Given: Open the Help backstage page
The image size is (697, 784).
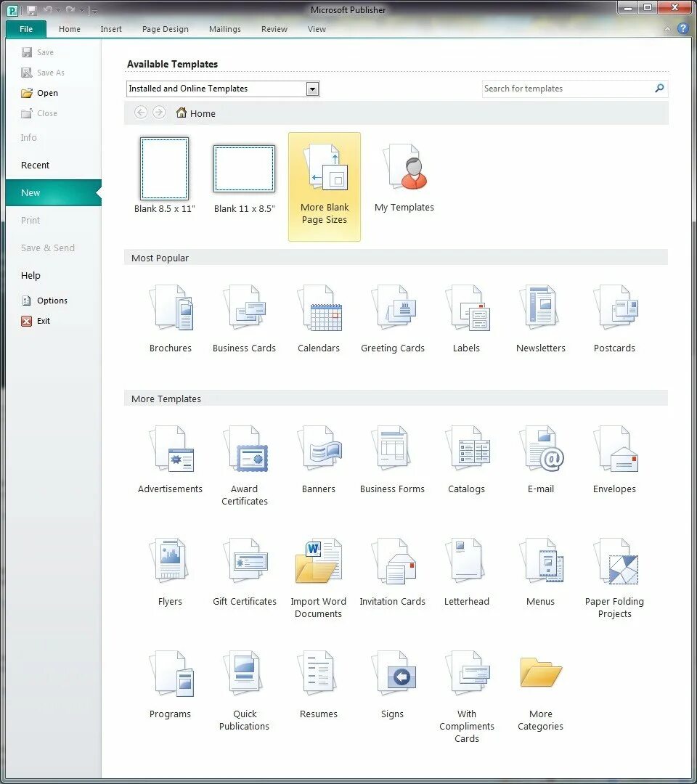Looking at the screenshot, I should coord(30,275).
